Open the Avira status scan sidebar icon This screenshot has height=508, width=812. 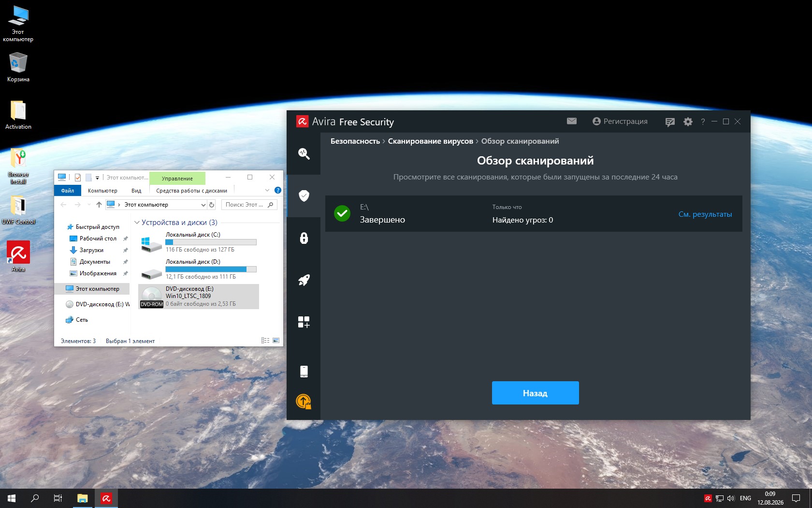[304, 153]
